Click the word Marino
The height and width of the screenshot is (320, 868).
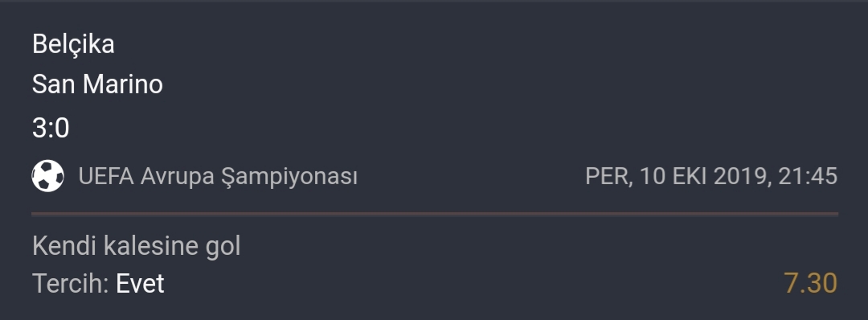pos(123,84)
